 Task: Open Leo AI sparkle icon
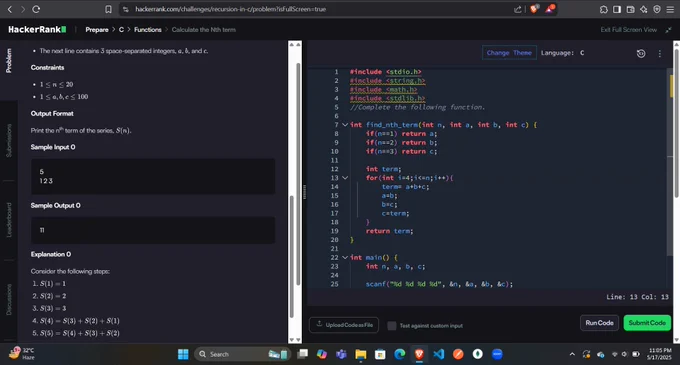(x=644, y=9)
